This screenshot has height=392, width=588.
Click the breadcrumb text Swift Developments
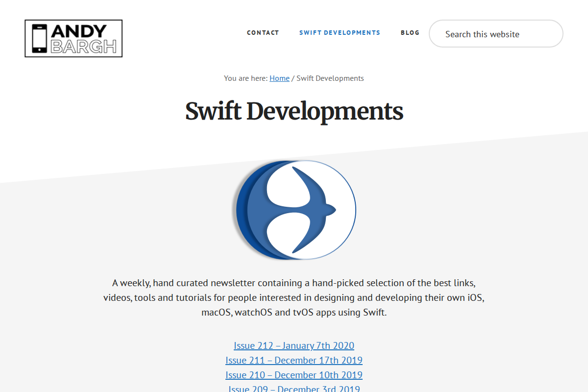330,78
